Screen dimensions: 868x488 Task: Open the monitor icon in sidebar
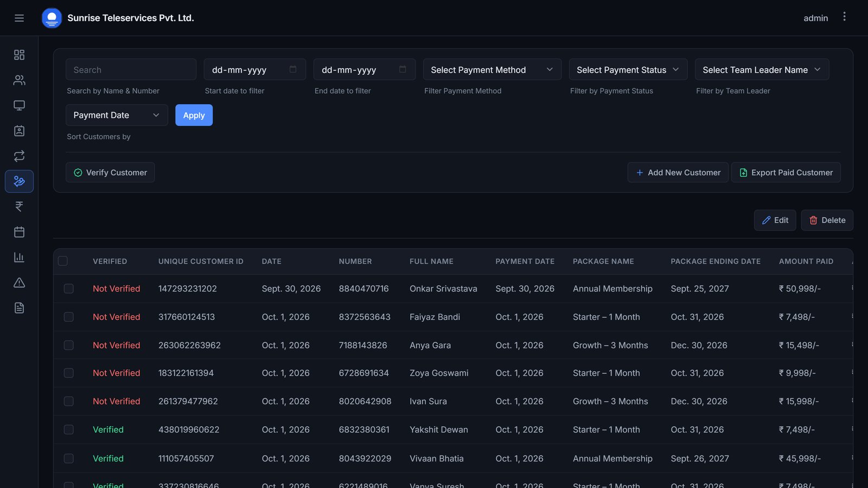[19, 105]
